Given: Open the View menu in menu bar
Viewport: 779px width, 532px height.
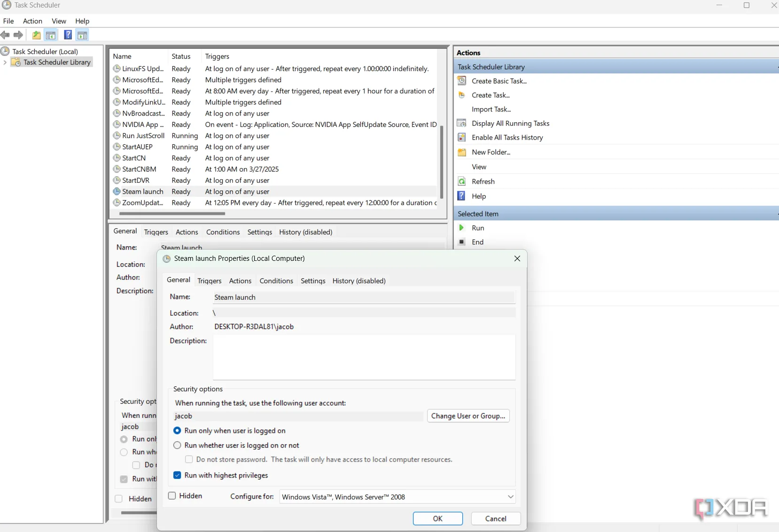Looking at the screenshot, I should [x=59, y=21].
